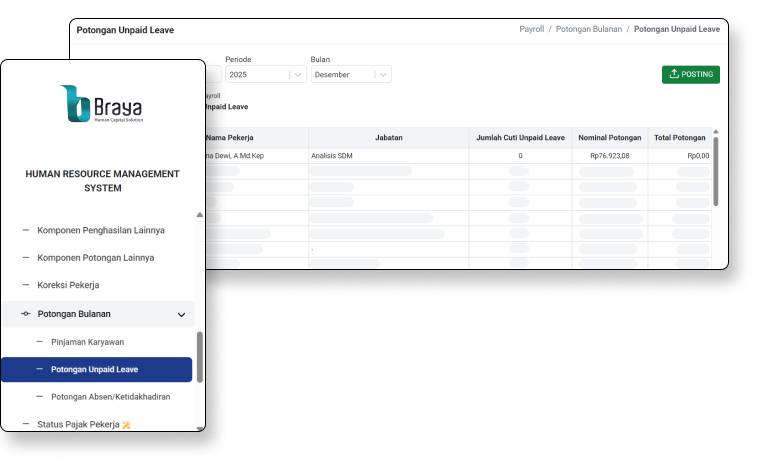Open Komponen Penghasilan Lainnya menu
This screenshot has height=468, width=760.
tap(100, 230)
